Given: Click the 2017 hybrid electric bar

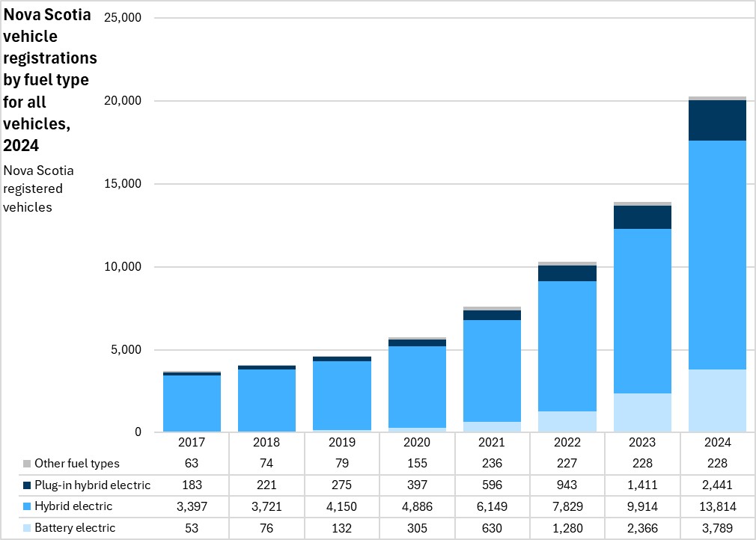Looking at the screenshot, I should pyautogui.click(x=192, y=402).
